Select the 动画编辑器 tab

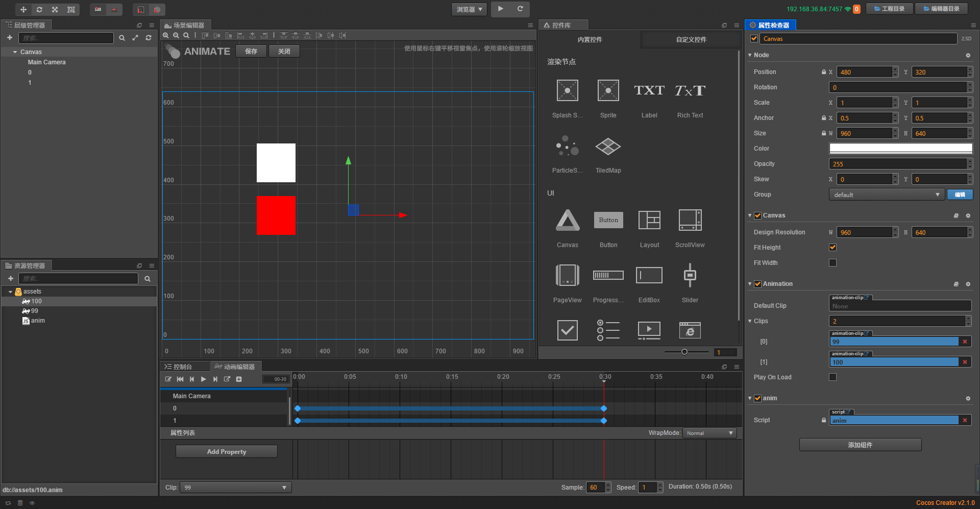pyautogui.click(x=235, y=367)
